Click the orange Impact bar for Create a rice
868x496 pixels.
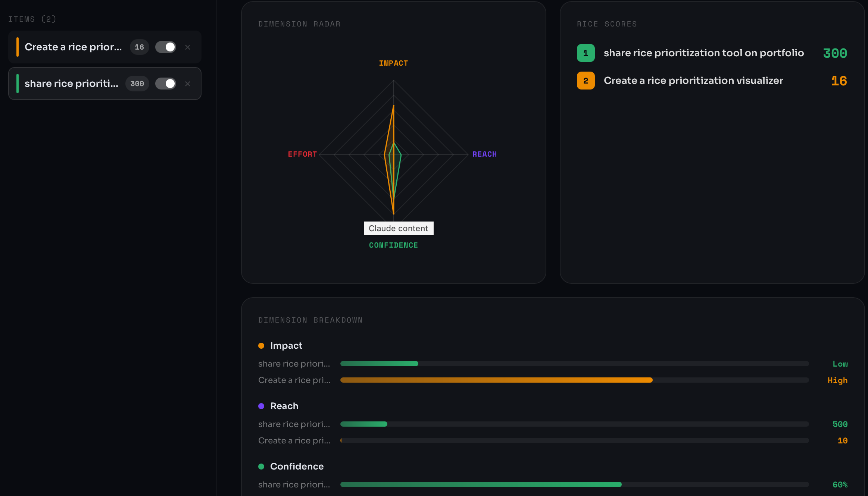(496, 380)
